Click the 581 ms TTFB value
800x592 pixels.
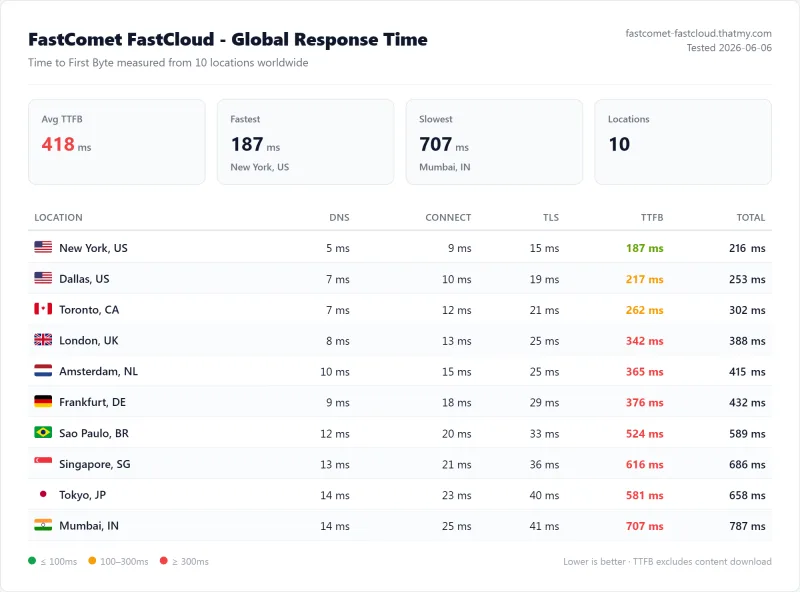point(645,495)
